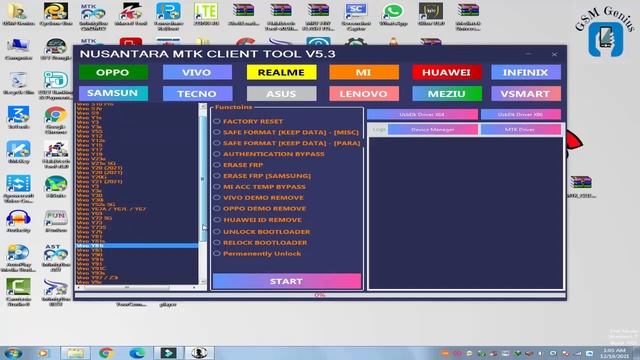Viewport: 640px width, 360px height.
Task: Open the MEZIU brand tab
Action: 447,93
